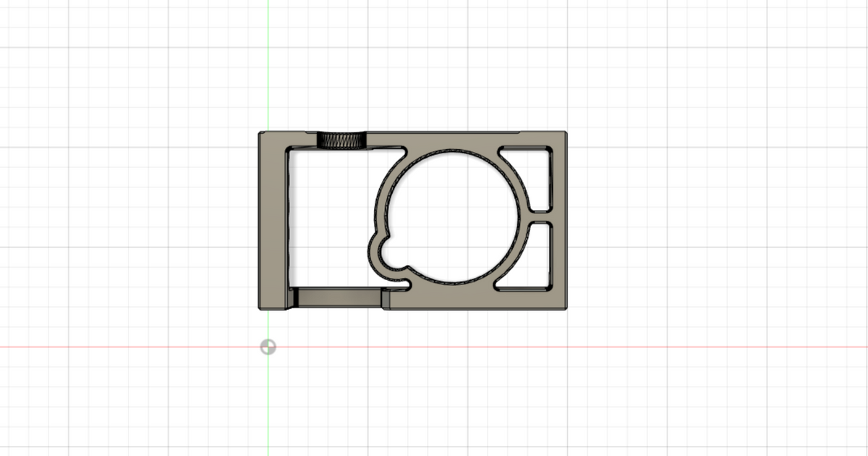
Task: Select the threaded hole on top edge
Action: 342,140
